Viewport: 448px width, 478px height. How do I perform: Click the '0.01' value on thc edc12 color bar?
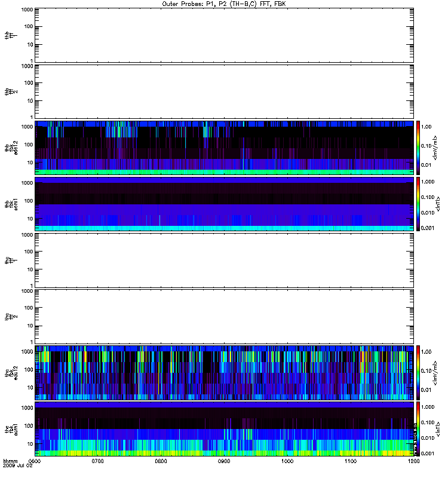coord(426,390)
